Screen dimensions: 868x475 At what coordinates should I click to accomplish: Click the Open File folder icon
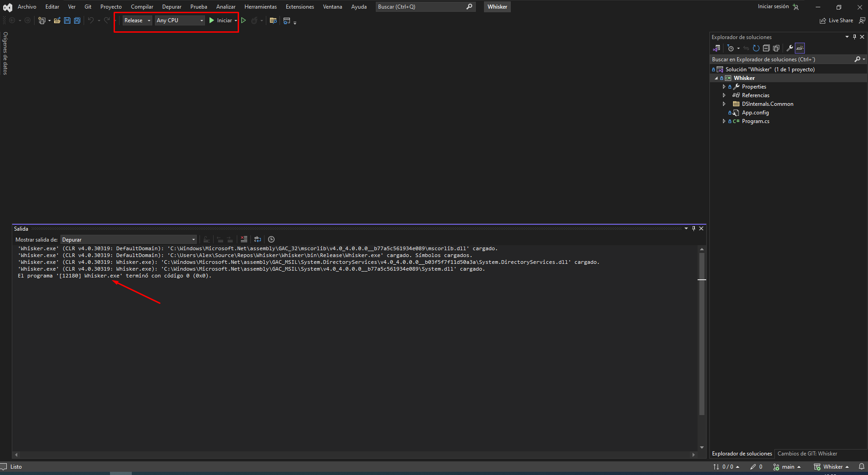click(x=57, y=20)
